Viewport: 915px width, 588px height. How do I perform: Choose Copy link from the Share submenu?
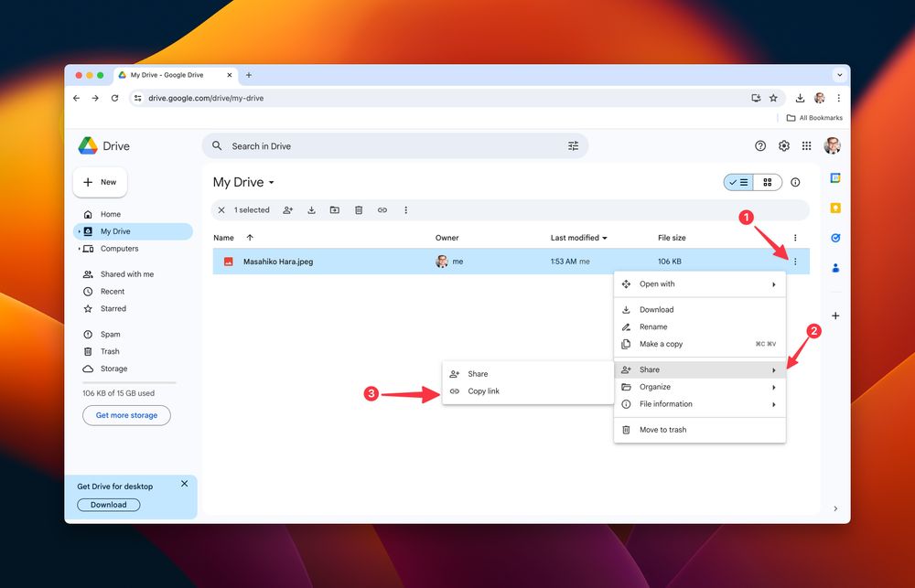coord(483,391)
